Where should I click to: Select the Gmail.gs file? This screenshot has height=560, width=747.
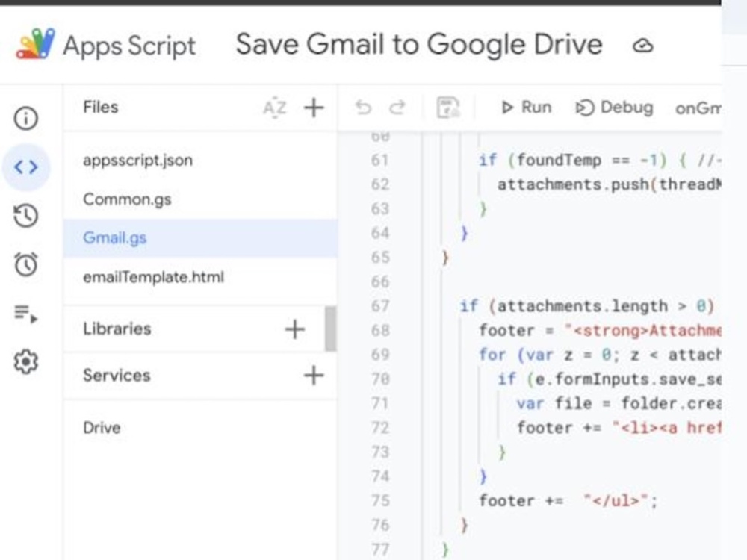click(200, 238)
